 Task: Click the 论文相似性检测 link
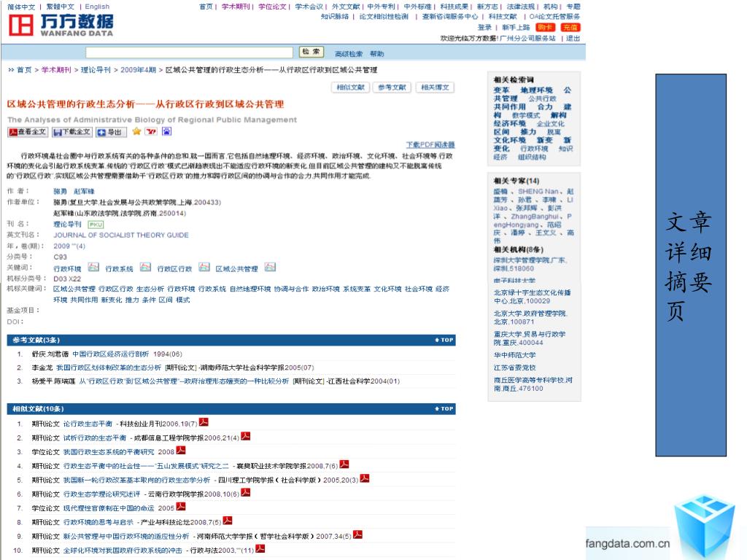[384, 17]
